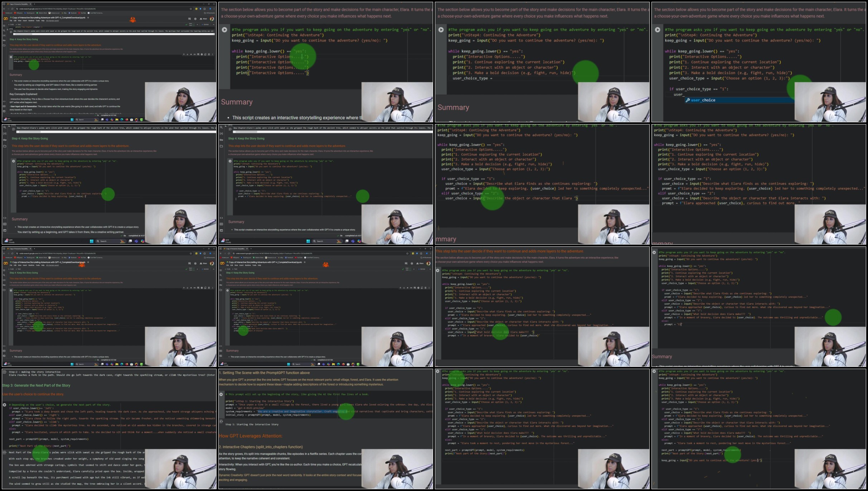The height and width of the screenshot is (491, 868).
Task: Click cell link icon in the Key Concepts frame
Action: click(195, 54)
